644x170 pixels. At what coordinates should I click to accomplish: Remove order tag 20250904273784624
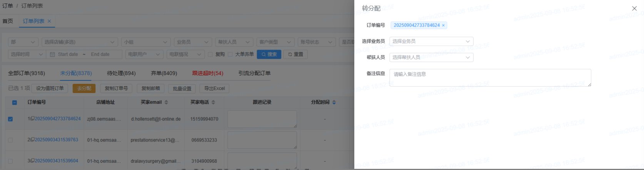coord(443,25)
